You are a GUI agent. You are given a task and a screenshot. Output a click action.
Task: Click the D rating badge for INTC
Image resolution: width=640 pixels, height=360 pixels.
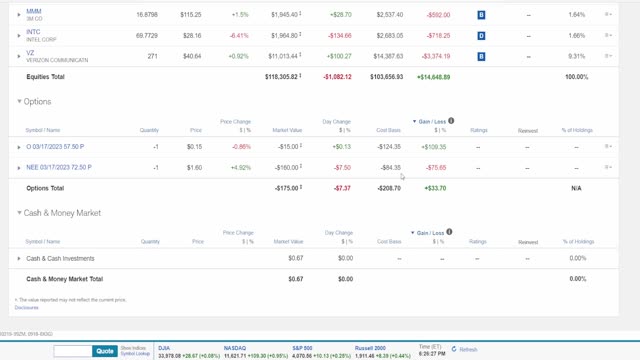(x=481, y=36)
